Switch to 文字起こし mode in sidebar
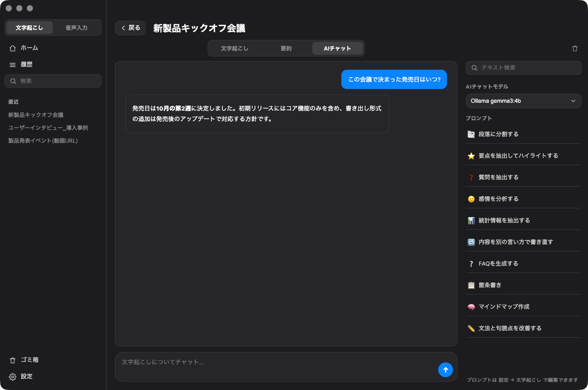This screenshot has height=390, width=588. click(x=29, y=28)
